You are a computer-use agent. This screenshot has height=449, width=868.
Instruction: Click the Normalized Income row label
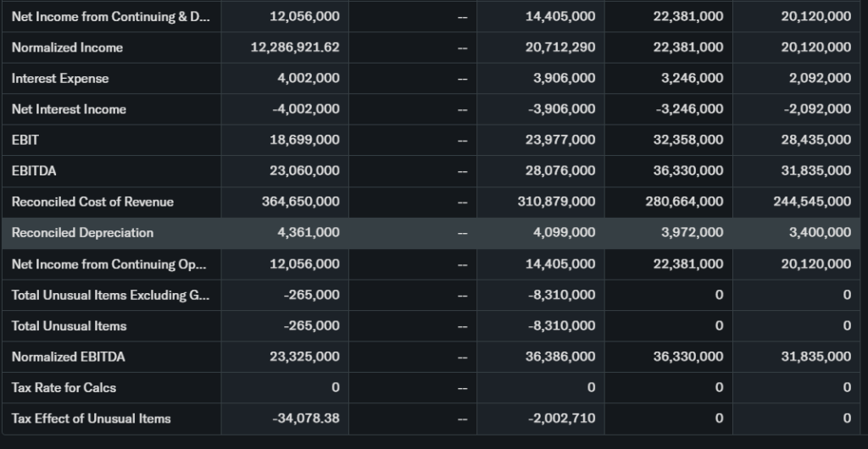pos(67,47)
